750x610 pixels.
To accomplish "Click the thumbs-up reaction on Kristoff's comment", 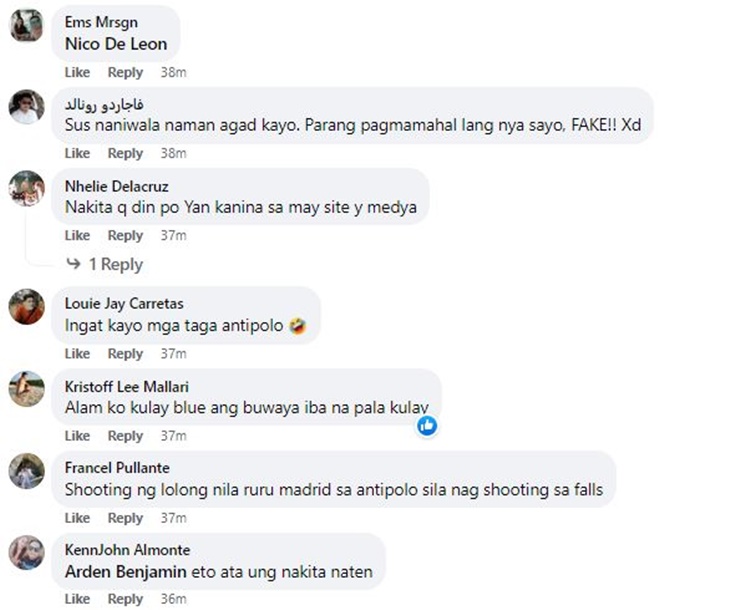I will (427, 425).
